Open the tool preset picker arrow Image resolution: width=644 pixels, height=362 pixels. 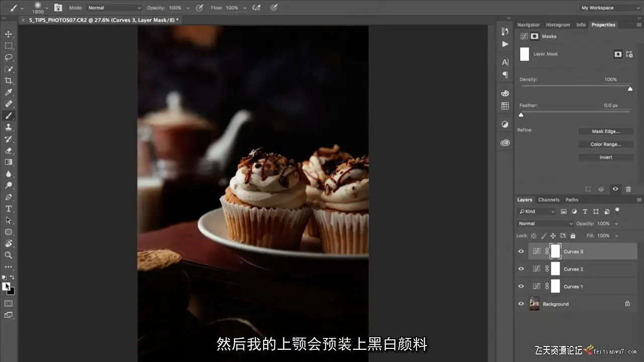click(22, 8)
